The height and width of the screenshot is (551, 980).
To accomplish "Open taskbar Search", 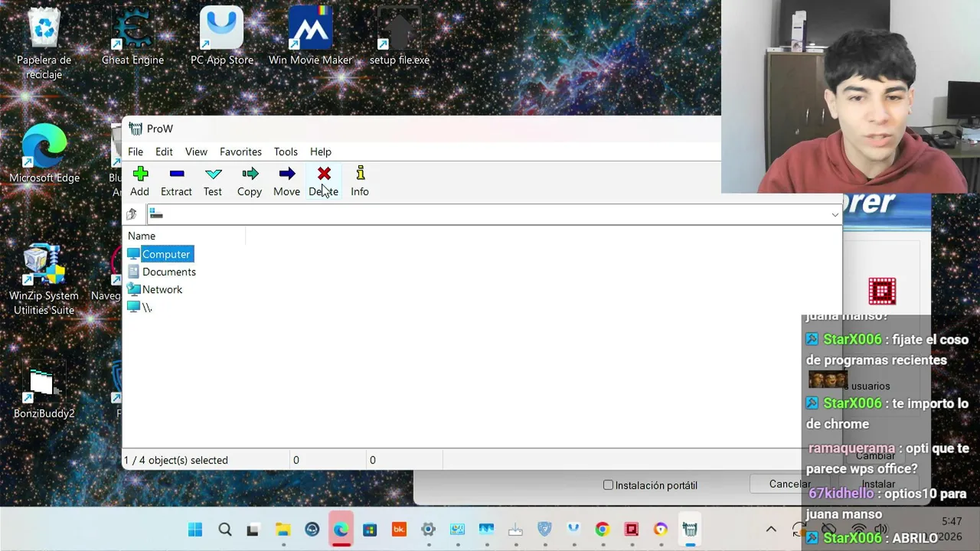I will pos(224,530).
